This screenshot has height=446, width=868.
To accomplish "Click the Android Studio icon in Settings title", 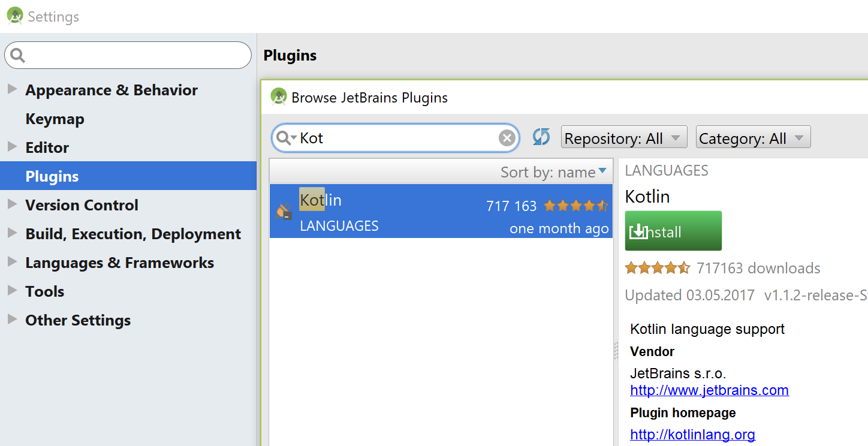I will click(15, 16).
